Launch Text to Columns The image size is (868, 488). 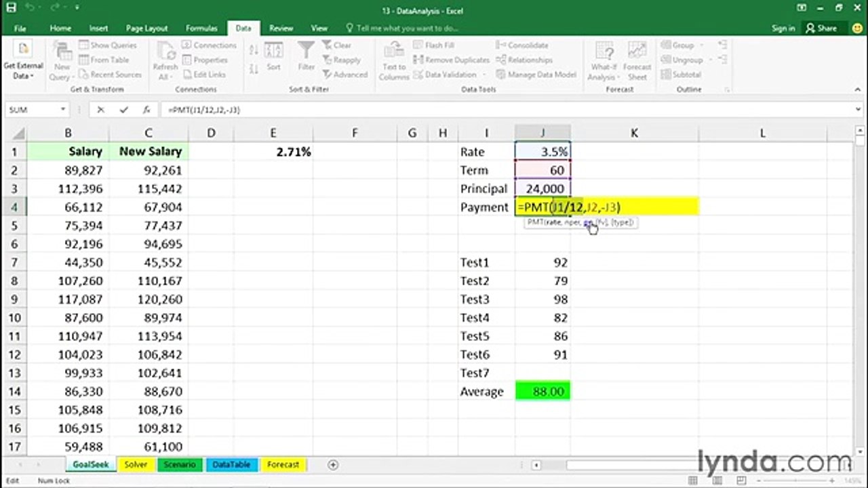click(x=394, y=60)
